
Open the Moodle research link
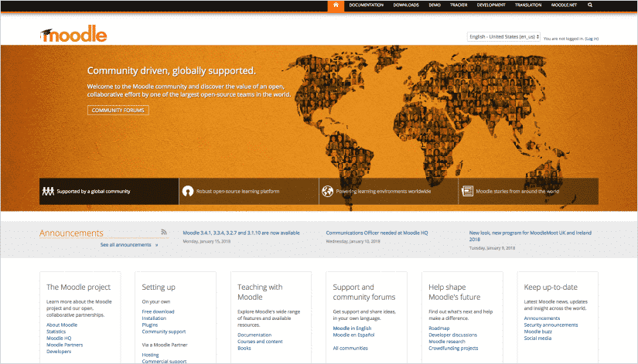click(447, 342)
